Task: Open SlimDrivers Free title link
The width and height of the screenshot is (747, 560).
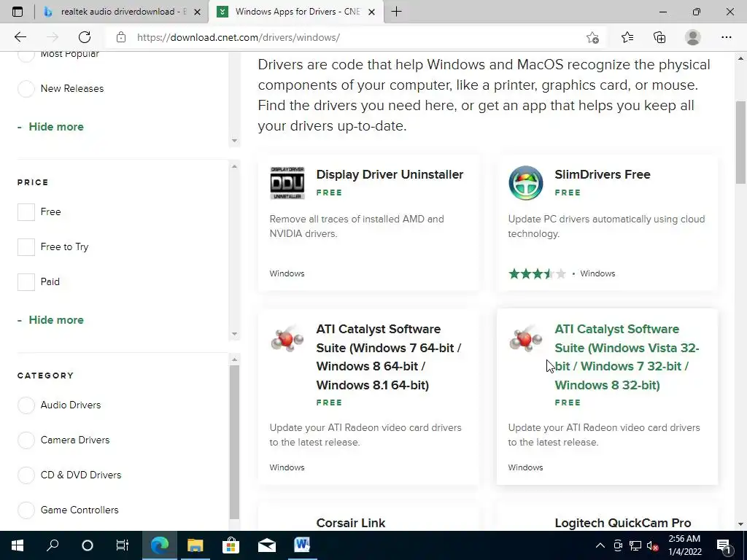Action: (x=602, y=175)
